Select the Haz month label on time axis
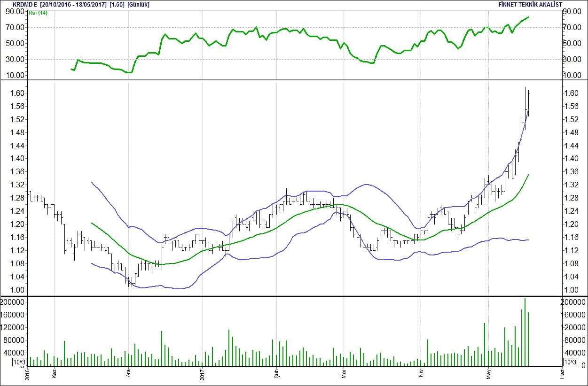588x386 pixels. pyautogui.click(x=562, y=374)
